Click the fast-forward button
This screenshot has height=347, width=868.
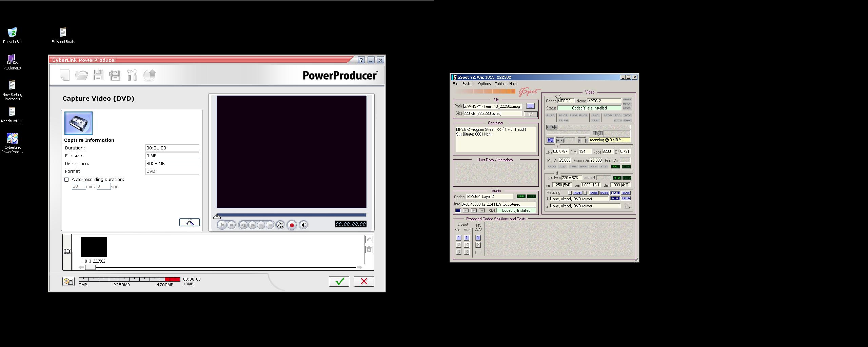click(x=270, y=225)
